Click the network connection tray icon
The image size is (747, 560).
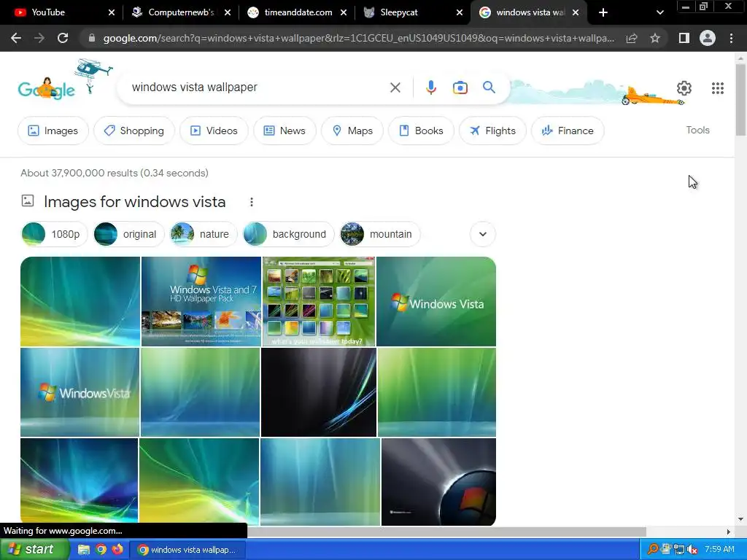pos(679,550)
